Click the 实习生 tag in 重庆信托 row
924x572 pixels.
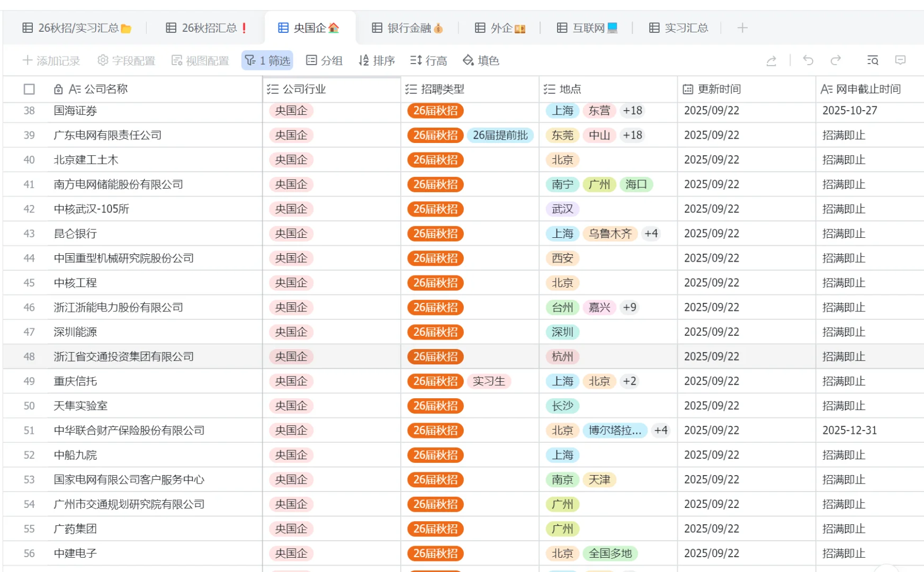coord(489,381)
